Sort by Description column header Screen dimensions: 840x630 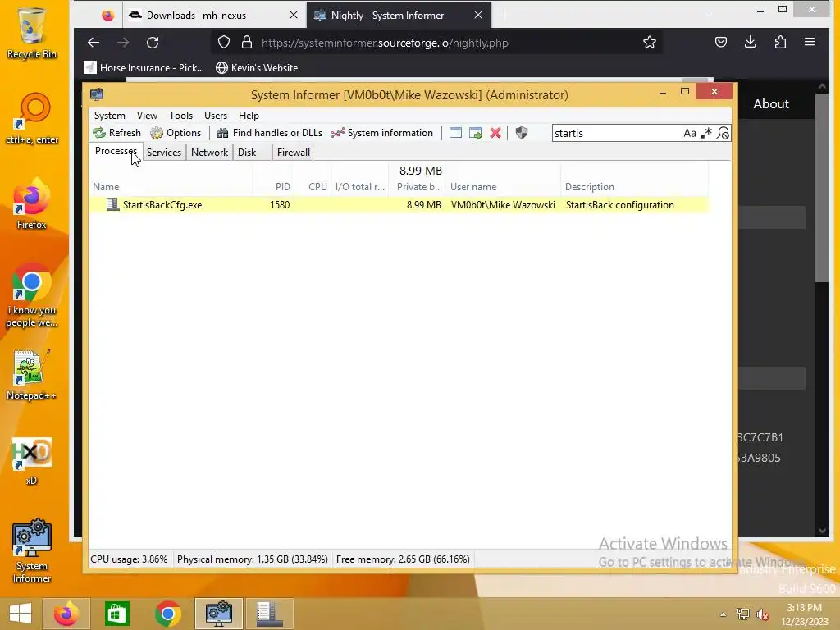tap(634, 187)
